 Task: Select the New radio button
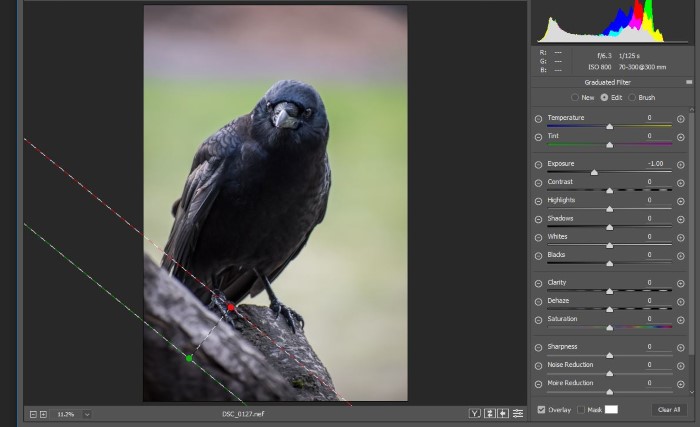tap(574, 97)
